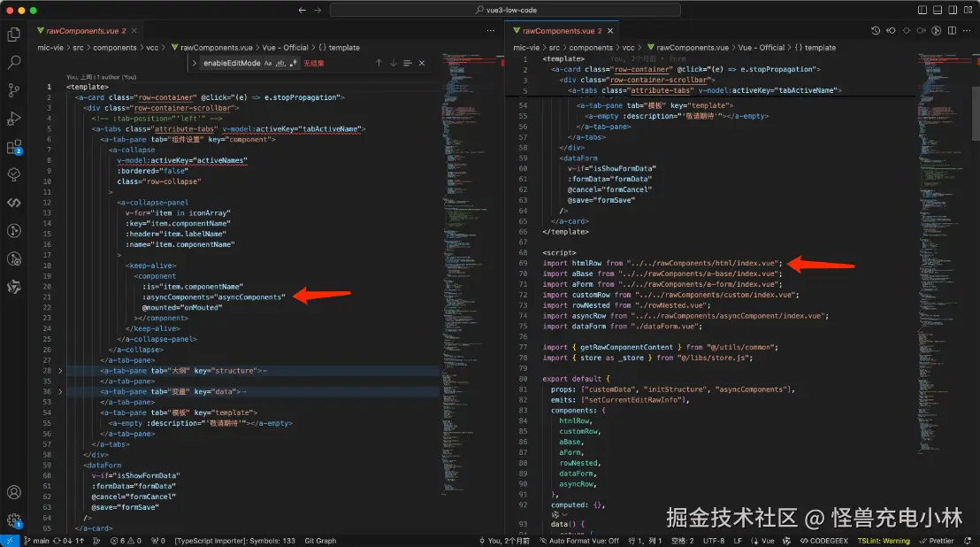Expand the replace field chevron in find widget
The image size is (980, 547).
(195, 63)
